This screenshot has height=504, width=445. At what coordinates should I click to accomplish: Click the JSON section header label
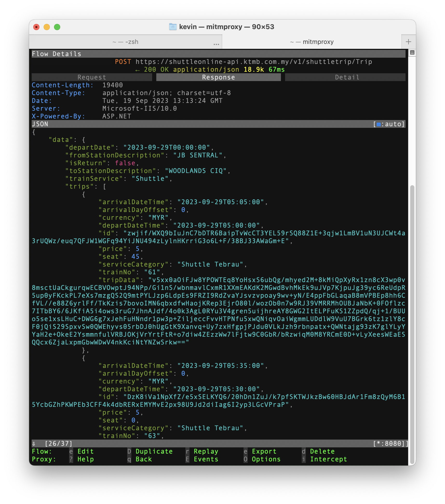tap(40, 124)
